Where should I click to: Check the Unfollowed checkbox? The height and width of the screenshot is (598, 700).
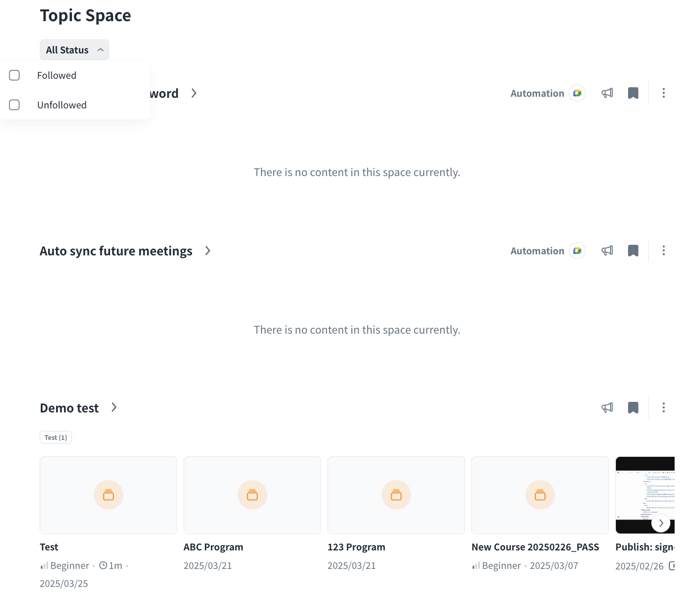coord(14,105)
